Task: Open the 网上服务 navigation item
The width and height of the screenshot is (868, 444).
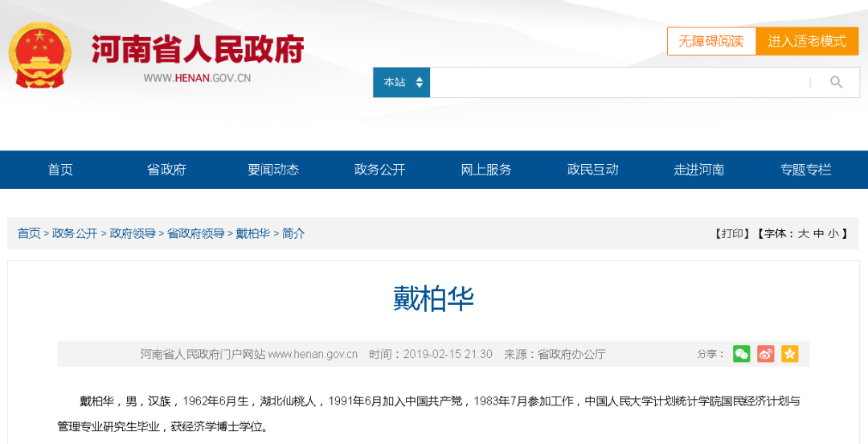Action: (486, 170)
